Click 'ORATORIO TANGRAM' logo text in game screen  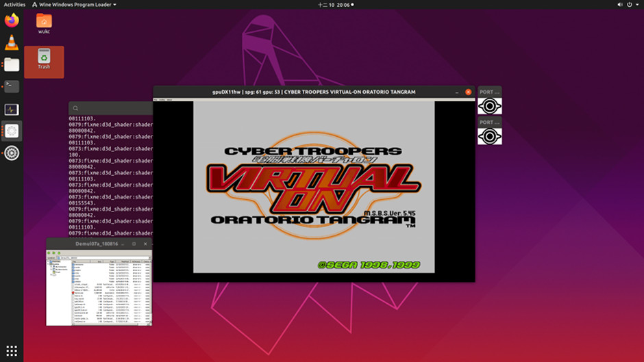[313, 220]
